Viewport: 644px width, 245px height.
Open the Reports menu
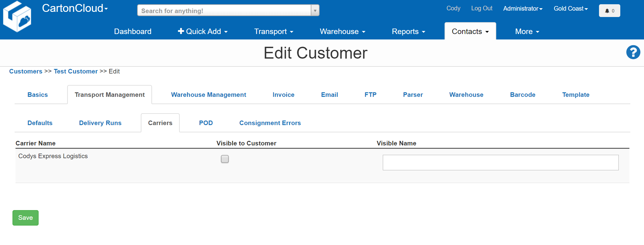pos(408,32)
